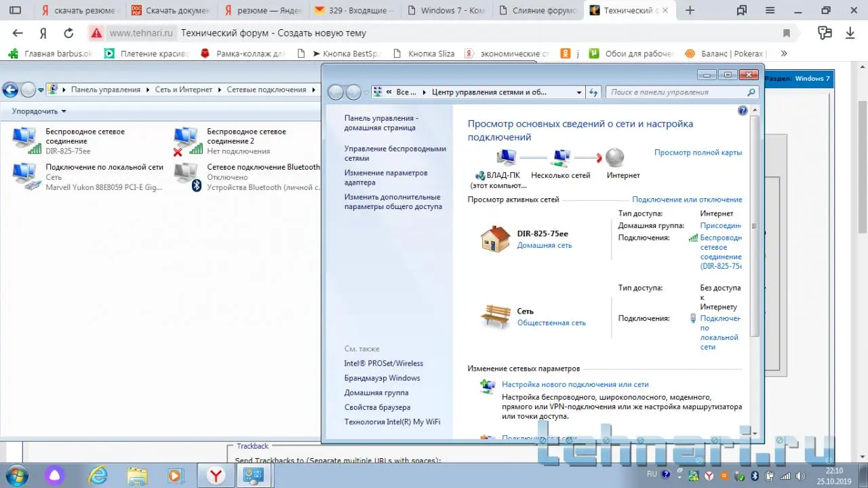Open Windows Explorer folder on taskbar
The height and width of the screenshot is (488, 868).
(x=138, y=475)
